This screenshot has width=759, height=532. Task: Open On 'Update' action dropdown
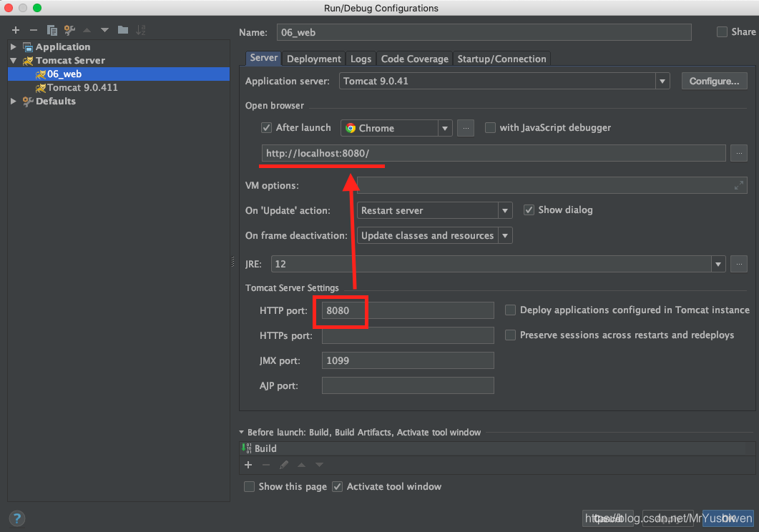506,210
